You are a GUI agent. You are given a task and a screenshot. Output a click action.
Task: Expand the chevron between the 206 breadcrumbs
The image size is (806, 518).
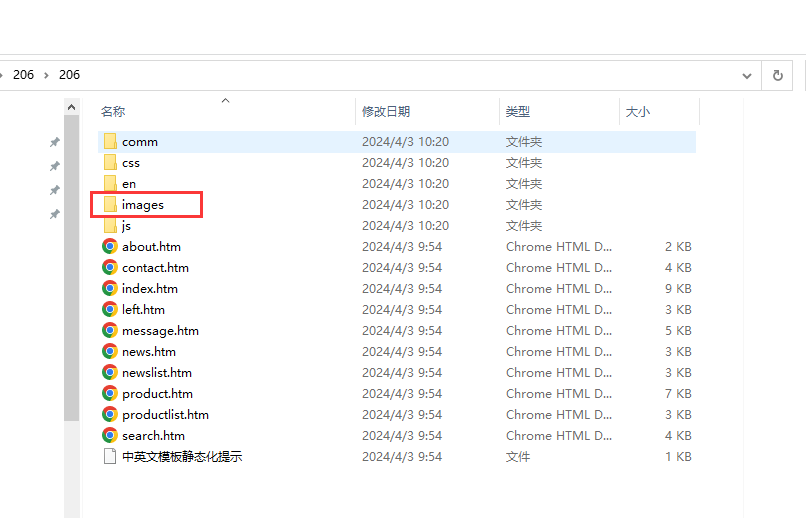46,75
